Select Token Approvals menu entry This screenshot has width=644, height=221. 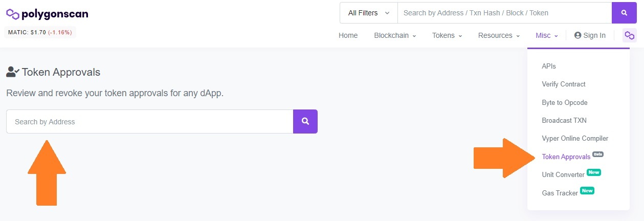pyautogui.click(x=566, y=157)
